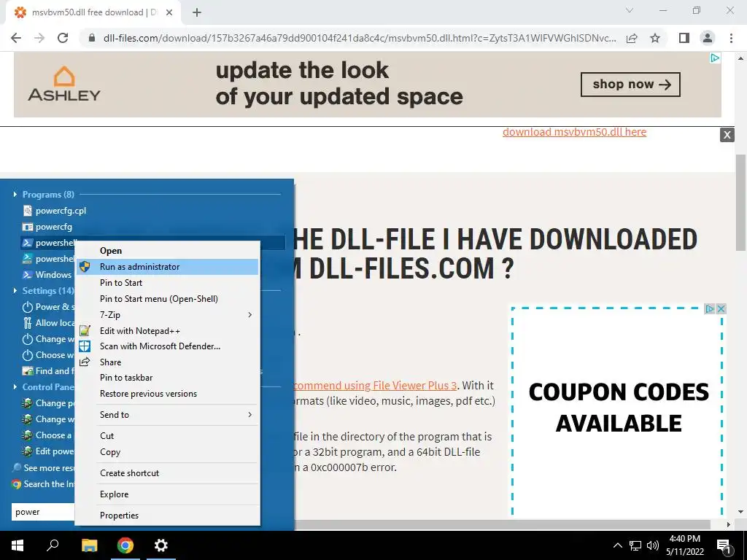747x560 pixels.
Task: Launch the powercfg program entry
Action: coord(47,227)
